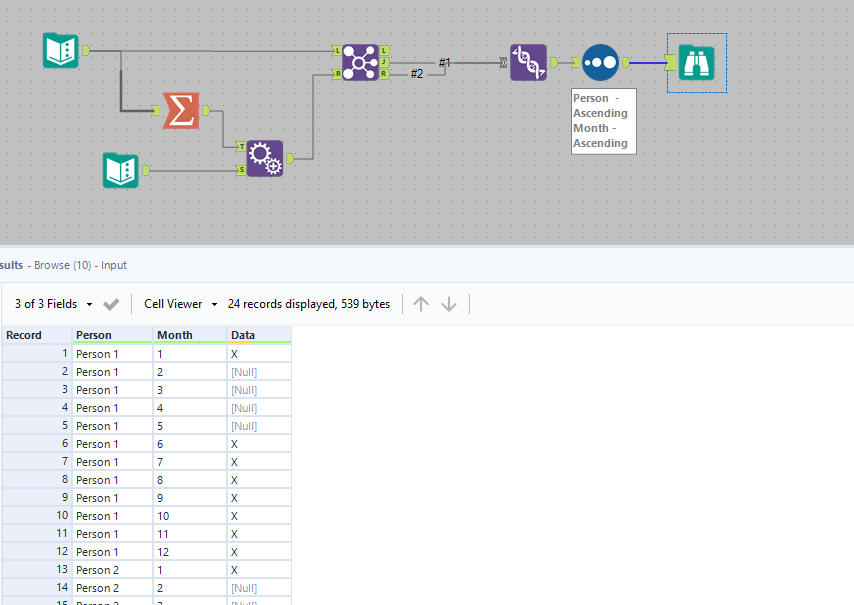Select the Append Fields gear tool
The width and height of the screenshot is (854, 605).
[x=264, y=158]
